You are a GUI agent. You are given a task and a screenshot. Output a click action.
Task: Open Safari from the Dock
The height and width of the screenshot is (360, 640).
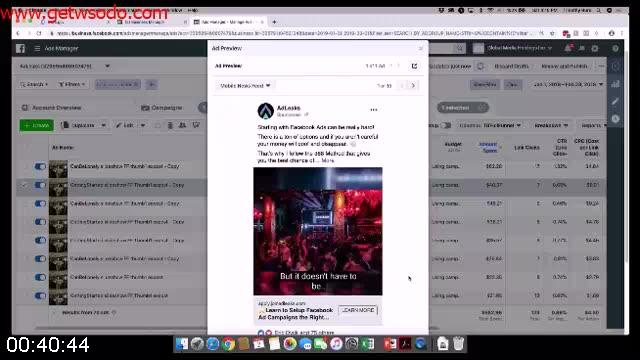click(213, 344)
